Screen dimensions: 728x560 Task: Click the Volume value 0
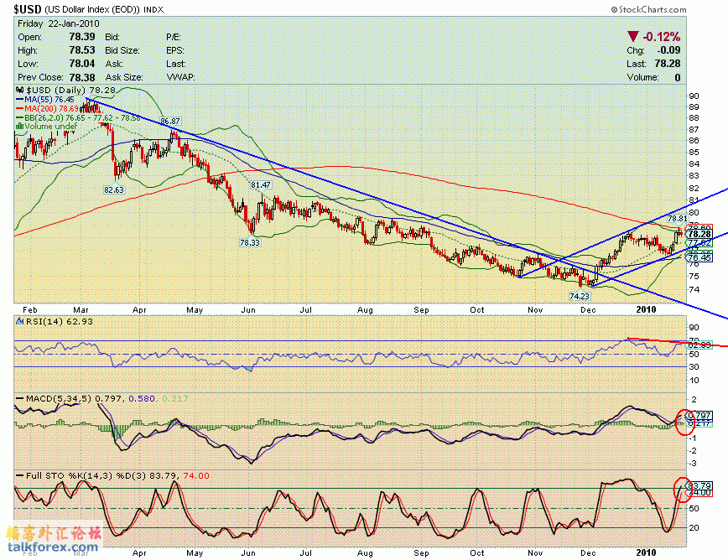[678, 77]
